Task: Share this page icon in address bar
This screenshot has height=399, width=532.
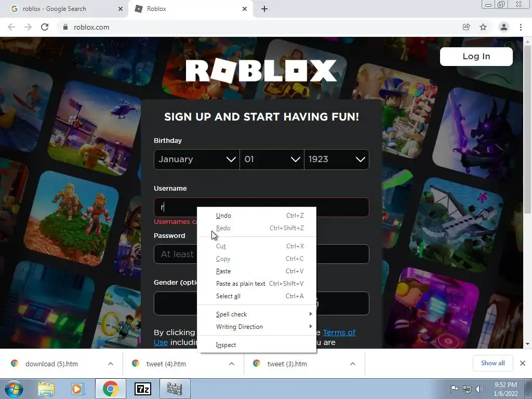Action: [466, 27]
